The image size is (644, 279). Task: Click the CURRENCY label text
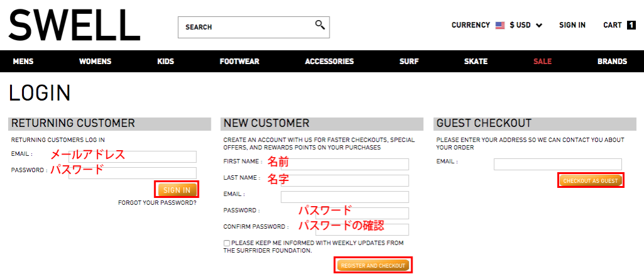coord(470,25)
